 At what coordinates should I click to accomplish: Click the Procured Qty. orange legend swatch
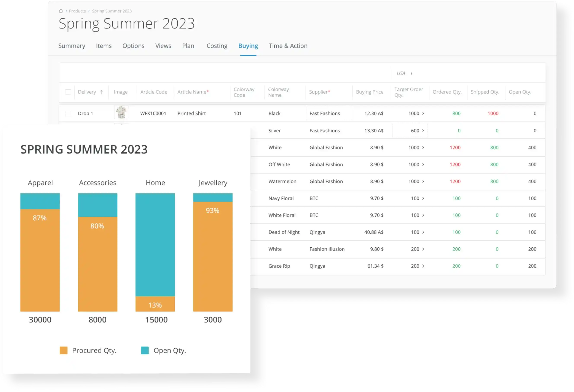click(64, 351)
